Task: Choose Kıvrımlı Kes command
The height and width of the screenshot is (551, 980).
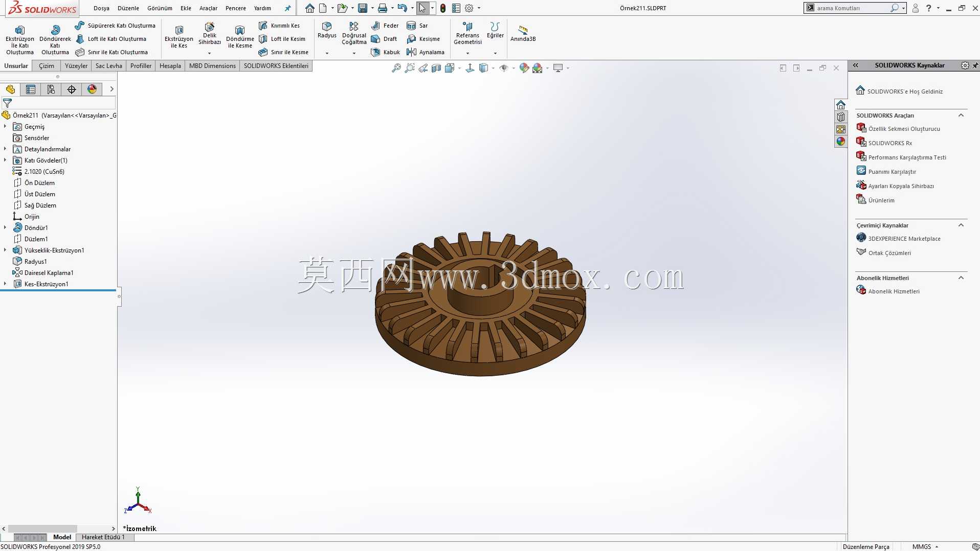Action: tap(279, 26)
